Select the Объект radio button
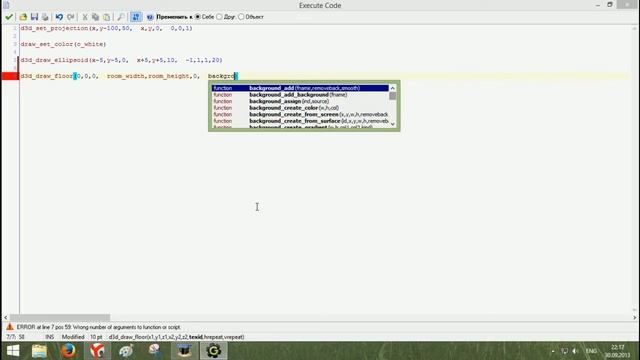Viewport: 640px width, 360px height. tap(241, 17)
